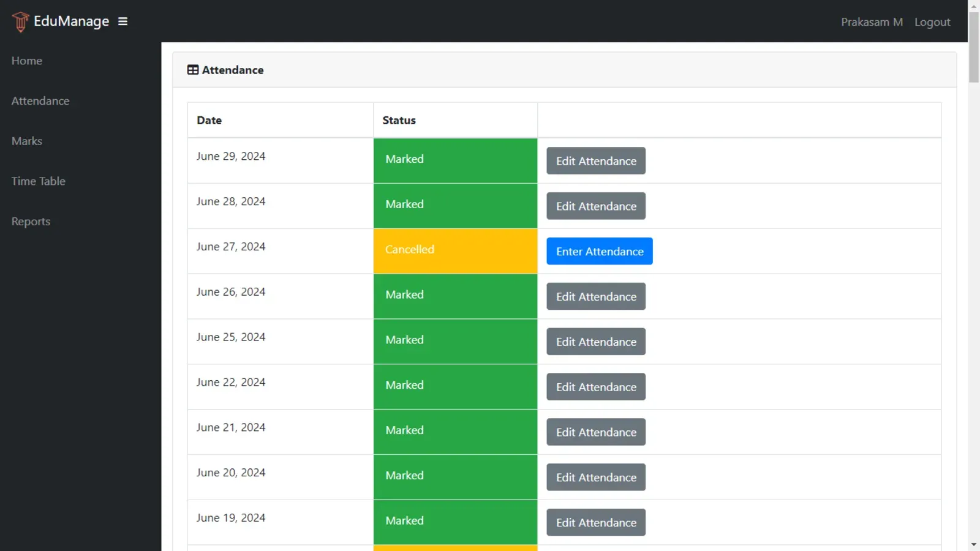
Task: Click the scrollbar up arrow
Action: point(973,6)
